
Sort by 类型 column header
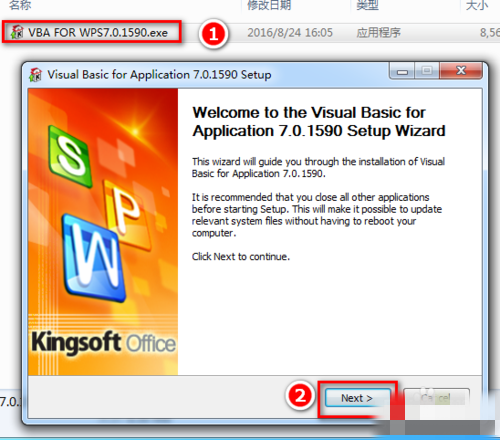tap(367, 5)
